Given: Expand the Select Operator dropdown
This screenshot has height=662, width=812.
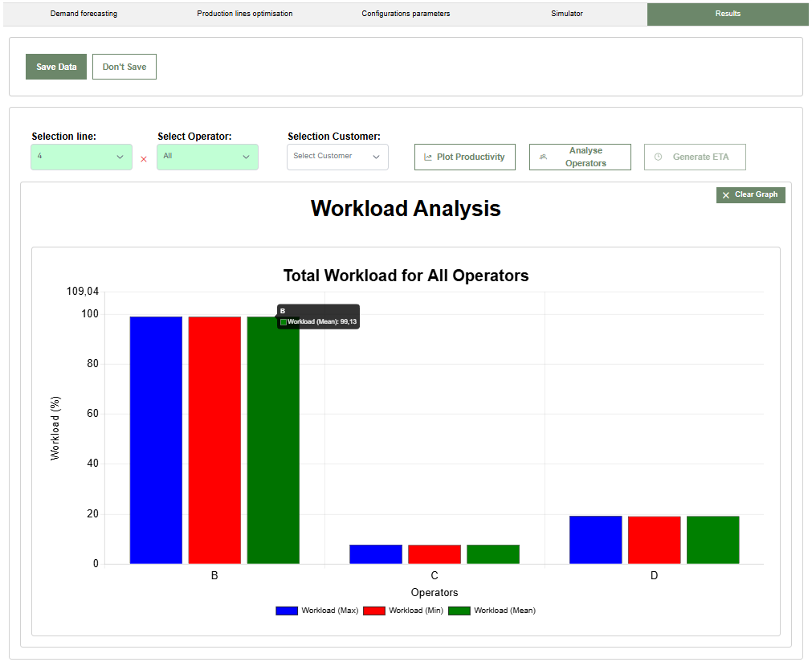Looking at the screenshot, I should pyautogui.click(x=207, y=157).
